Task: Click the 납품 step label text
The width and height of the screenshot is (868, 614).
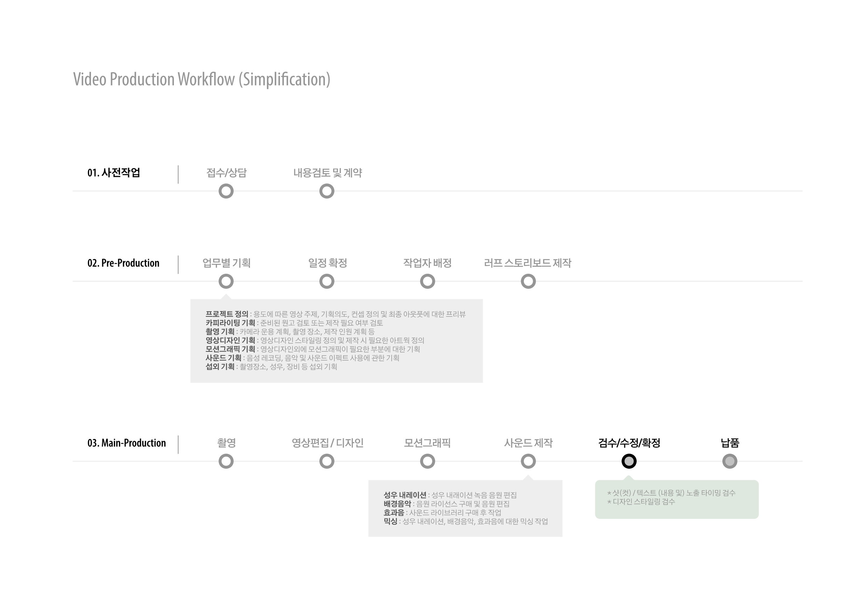Action: click(730, 443)
